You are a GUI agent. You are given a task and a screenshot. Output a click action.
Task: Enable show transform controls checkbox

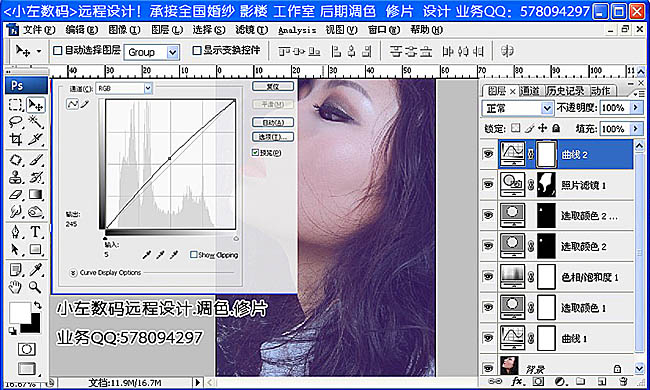(x=197, y=51)
